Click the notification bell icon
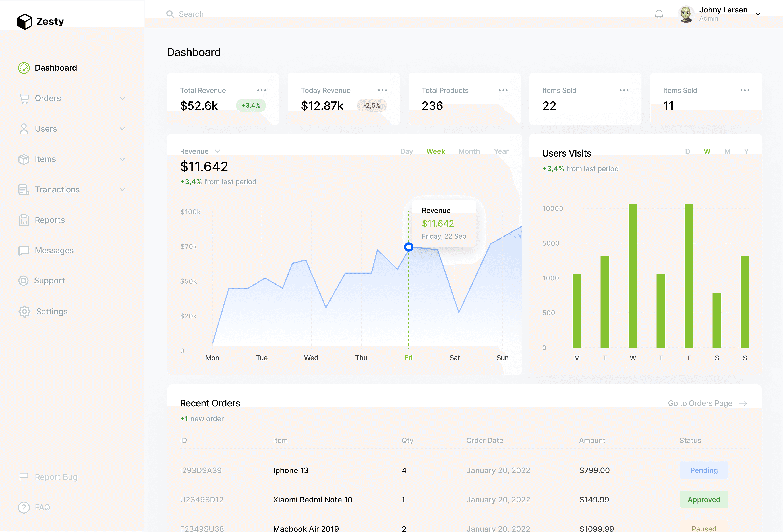This screenshot has height=532, width=783. 659,14
